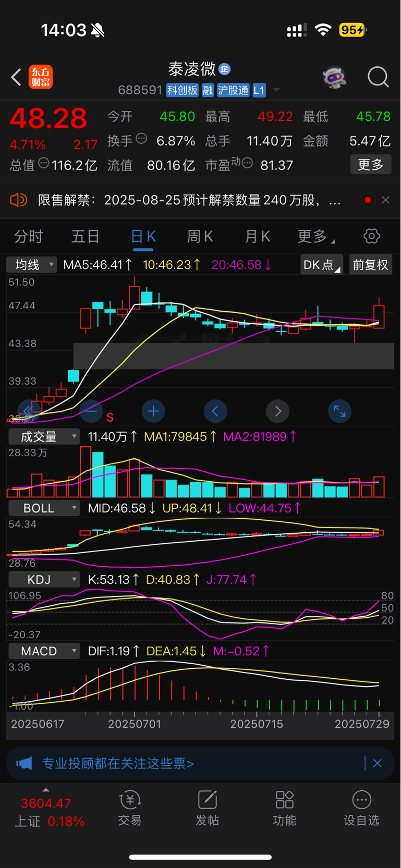Open the 成交量 indicator dropdown
401x868 pixels.
(x=43, y=437)
